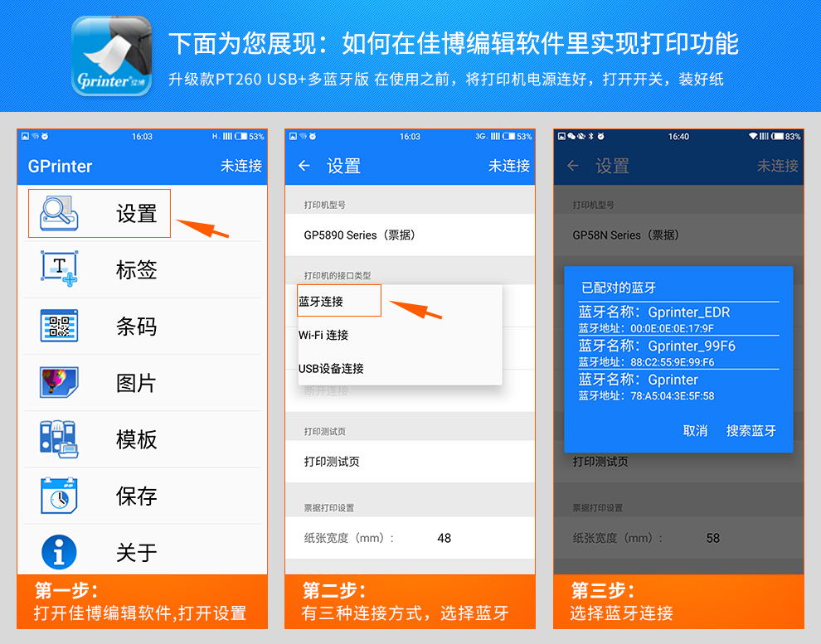Select Wi-Fi 连接 from interface type menu

pos(400,335)
